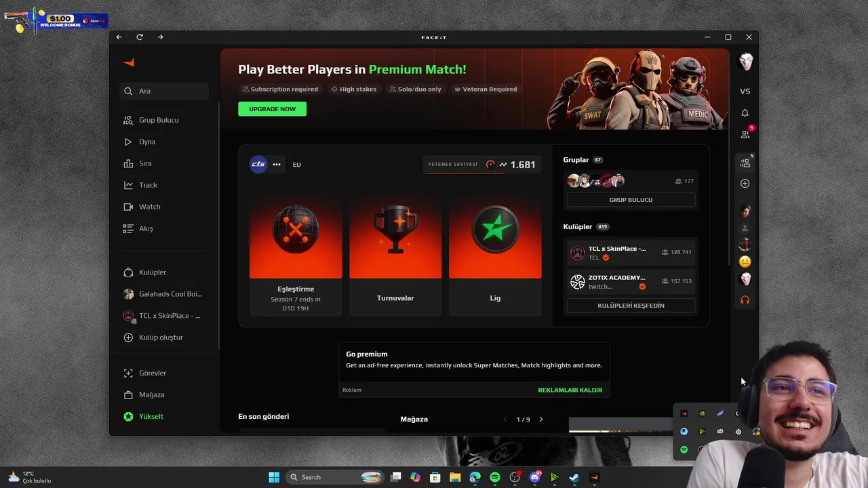868x488 pixels.
Task: Click the group avatars row in Gruplar
Action: (x=595, y=181)
